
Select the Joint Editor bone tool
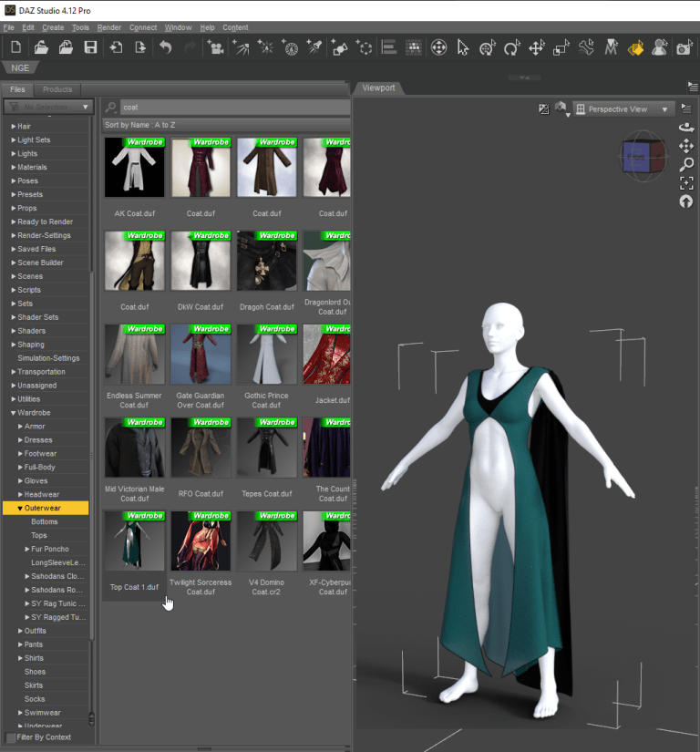(x=586, y=47)
